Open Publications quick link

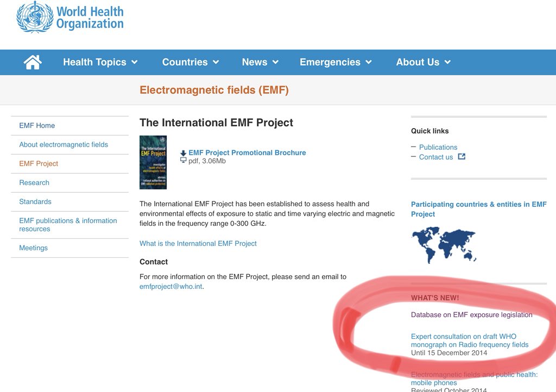[x=438, y=147]
